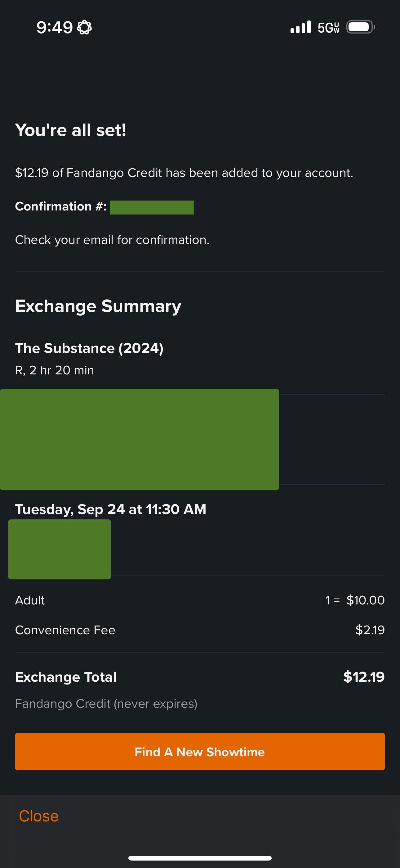Viewport: 400px width, 868px height.
Task: Tap the Fandango Credit added message
Action: [x=184, y=173]
